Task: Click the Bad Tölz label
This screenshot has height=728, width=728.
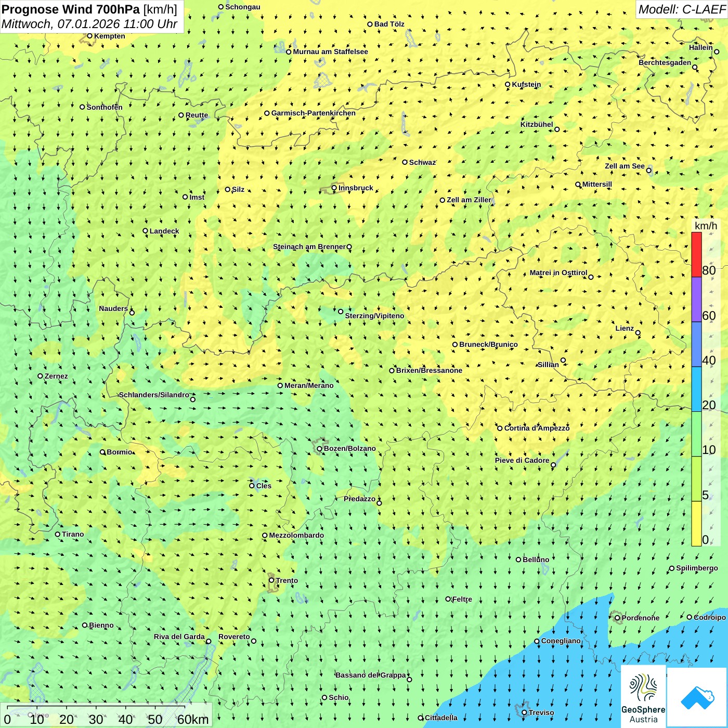Action: point(389,24)
